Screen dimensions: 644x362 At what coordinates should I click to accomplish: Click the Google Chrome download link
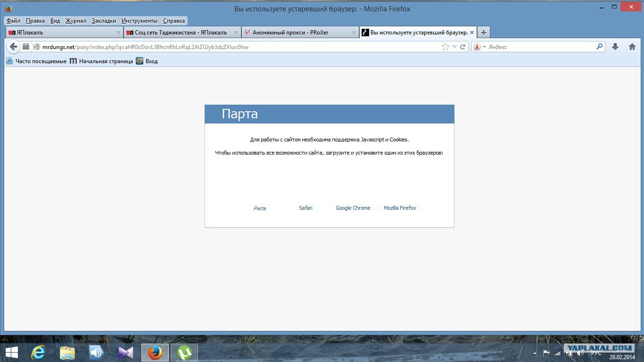click(x=353, y=208)
